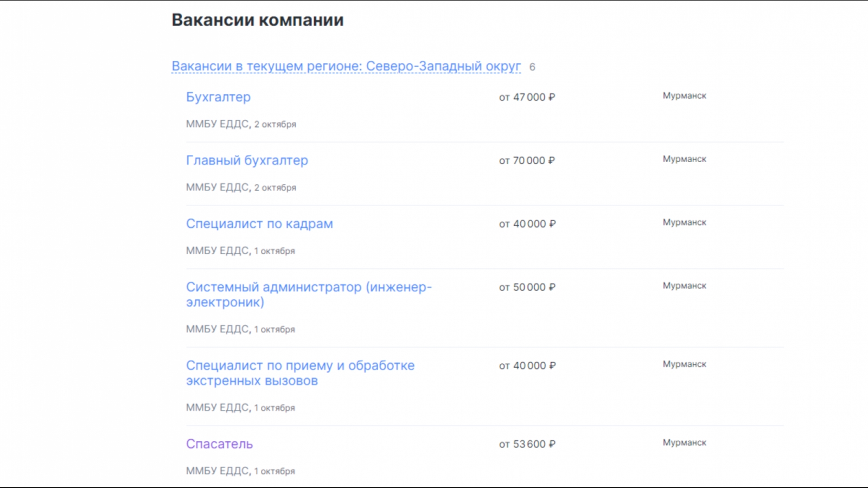The height and width of the screenshot is (488, 868).
Task: Click the vacancy count number 6
Action: tap(532, 67)
